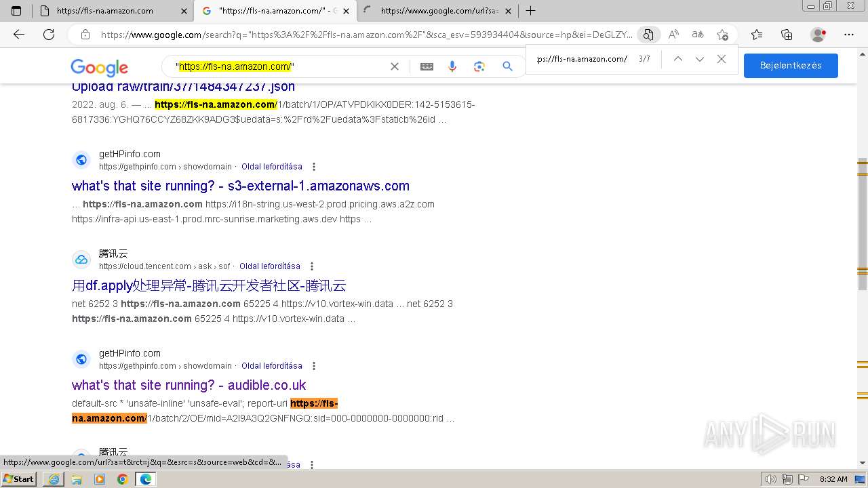Click getHPinfo.com site icon of the s3-external-1 result
The width and height of the screenshot is (868, 488).
(x=81, y=160)
